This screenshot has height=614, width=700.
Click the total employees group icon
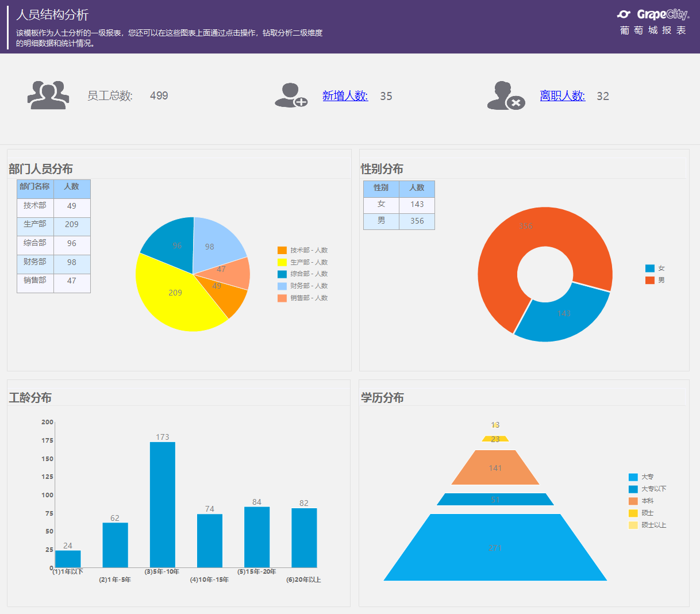click(x=48, y=95)
